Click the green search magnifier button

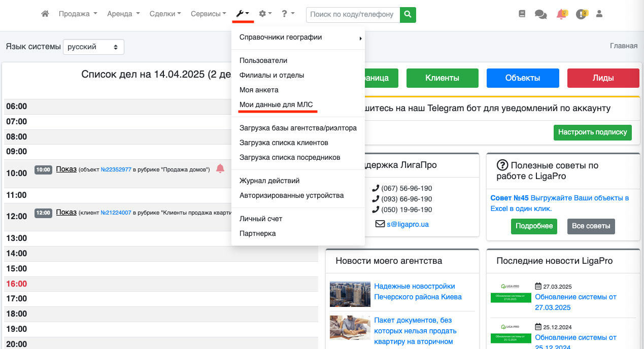click(408, 14)
